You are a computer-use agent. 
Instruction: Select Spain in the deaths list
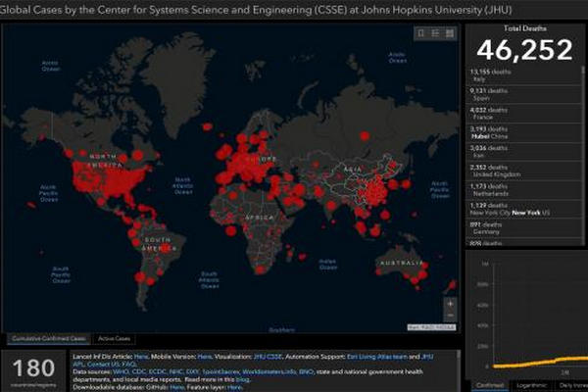pos(524,120)
